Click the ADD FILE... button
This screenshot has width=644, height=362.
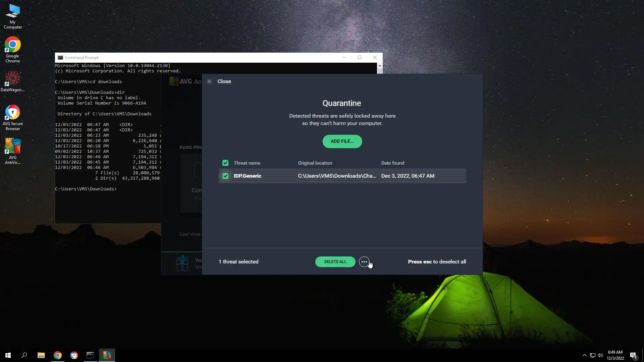[x=342, y=141]
